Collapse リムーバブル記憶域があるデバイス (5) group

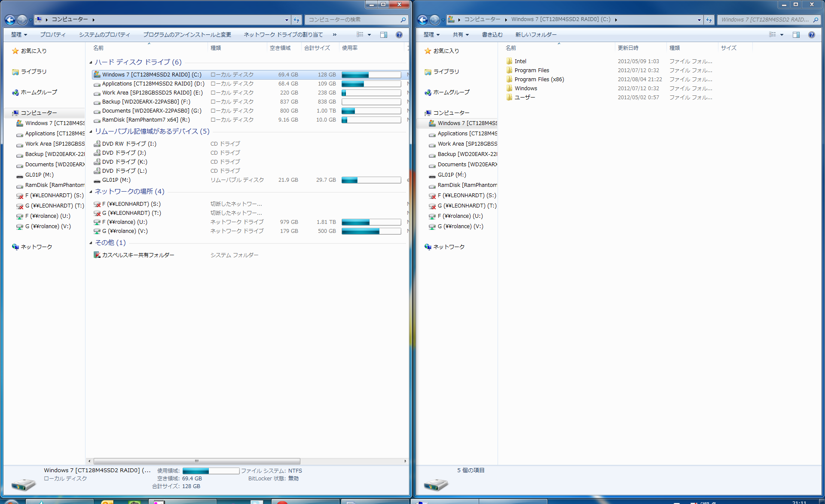coord(91,131)
